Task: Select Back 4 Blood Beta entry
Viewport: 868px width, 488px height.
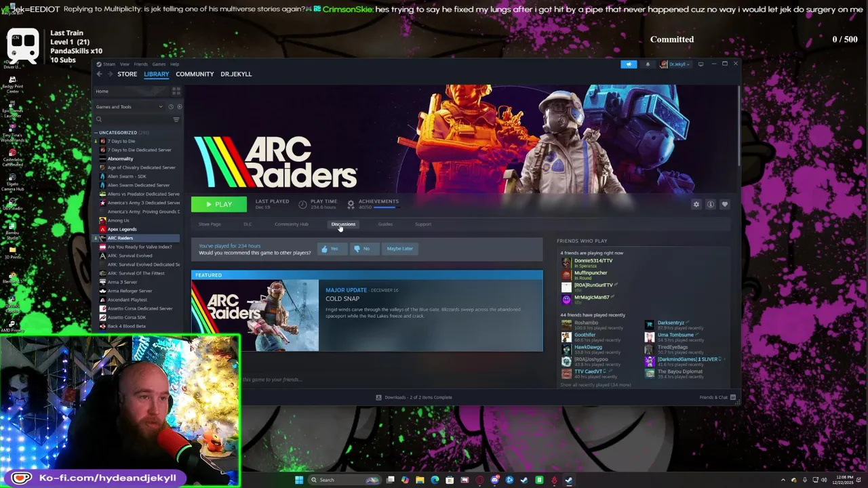Action: (126, 326)
